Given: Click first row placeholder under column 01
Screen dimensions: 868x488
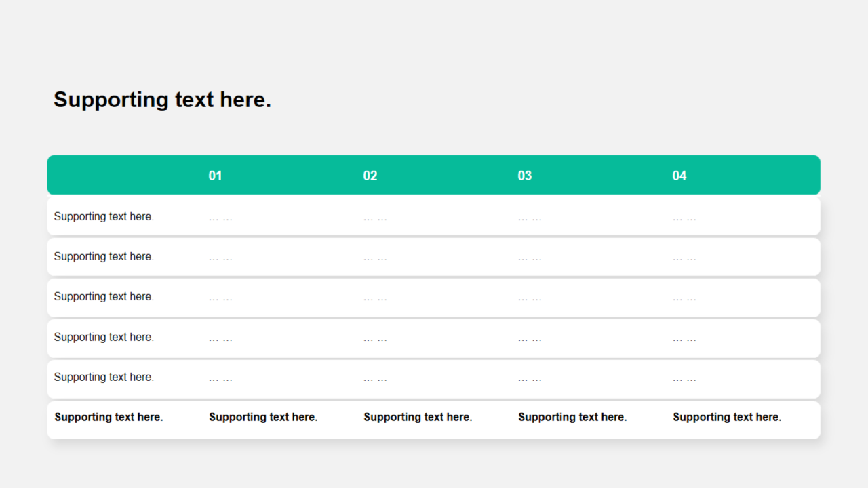Looking at the screenshot, I should click(220, 218).
